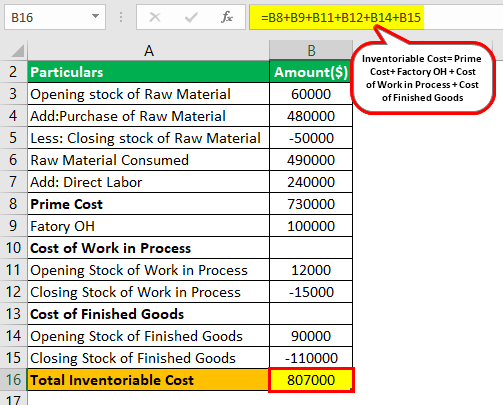The width and height of the screenshot is (503, 405).
Task: Select the Cost of Work in Process cell
Action: click(149, 248)
